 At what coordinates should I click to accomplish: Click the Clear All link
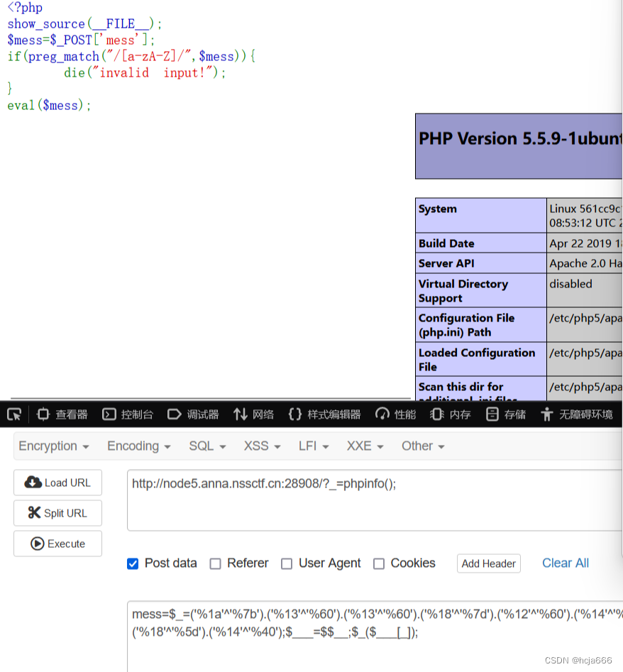pos(565,563)
